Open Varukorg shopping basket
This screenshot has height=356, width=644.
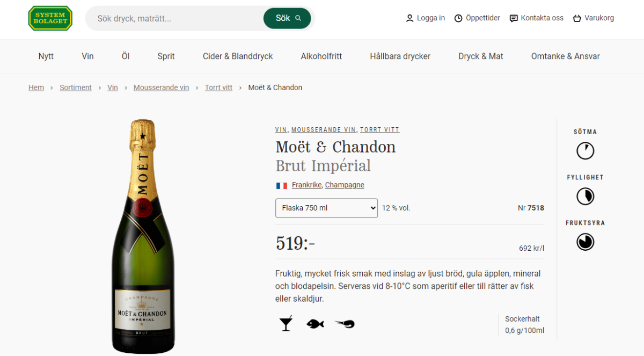point(593,18)
